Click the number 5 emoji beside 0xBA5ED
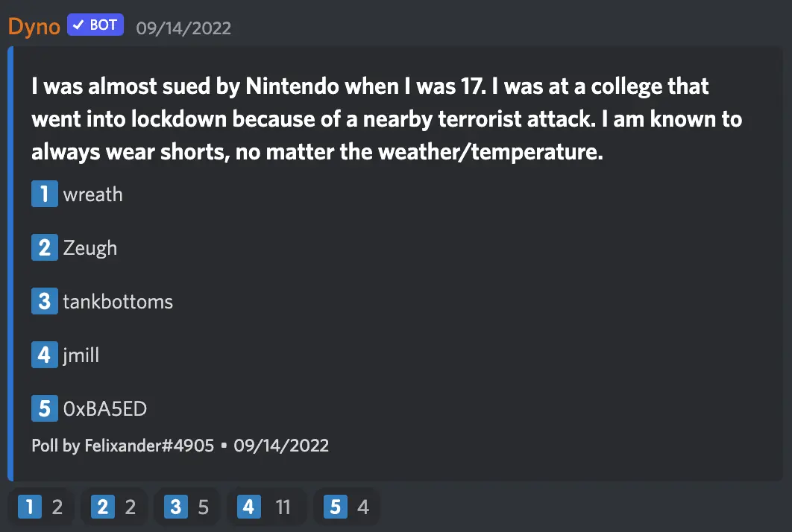The width and height of the screenshot is (792, 532). coord(44,408)
